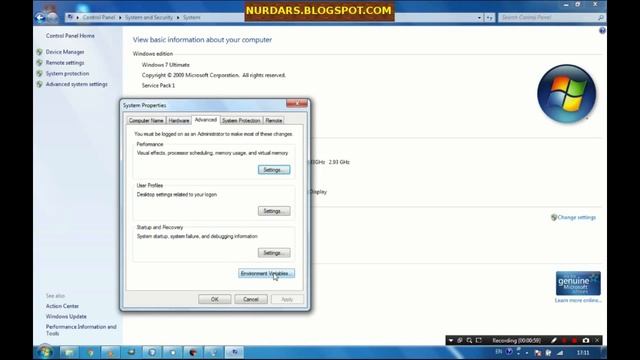Follow the Learn more online link
The height and width of the screenshot is (360, 640).
coord(578,300)
